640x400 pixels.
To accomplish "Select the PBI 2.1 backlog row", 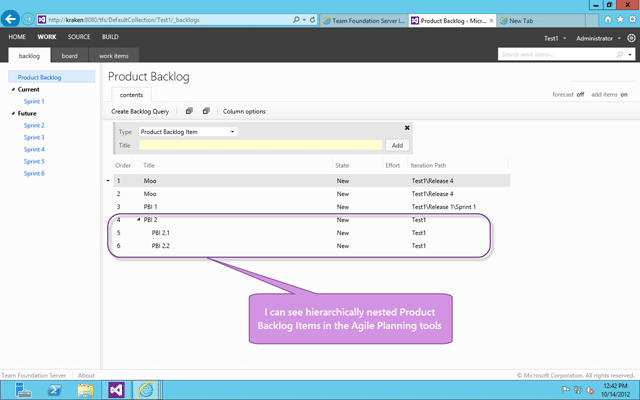I will point(312,233).
